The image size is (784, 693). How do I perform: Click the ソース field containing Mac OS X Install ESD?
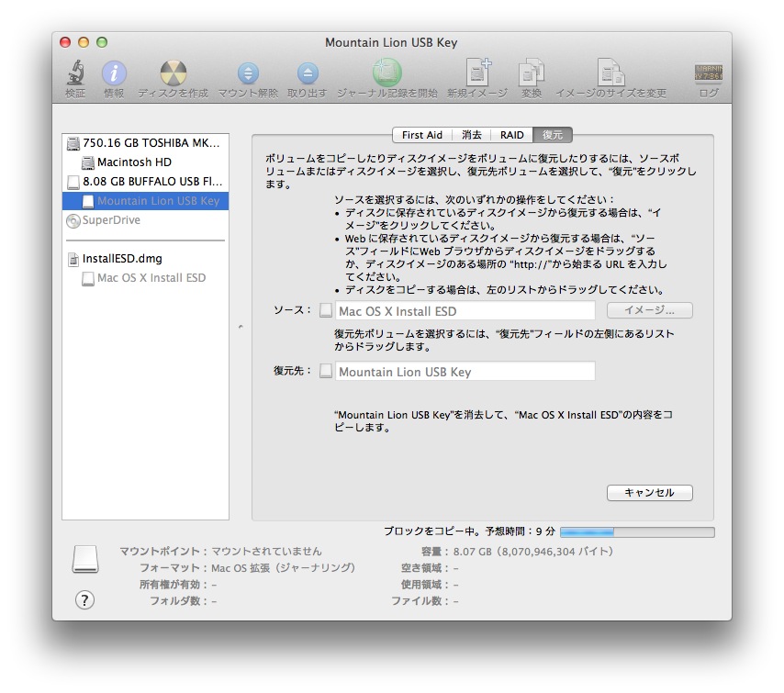click(465, 310)
